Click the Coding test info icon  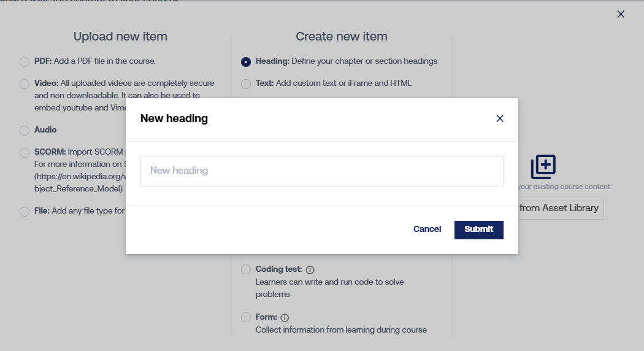(310, 270)
